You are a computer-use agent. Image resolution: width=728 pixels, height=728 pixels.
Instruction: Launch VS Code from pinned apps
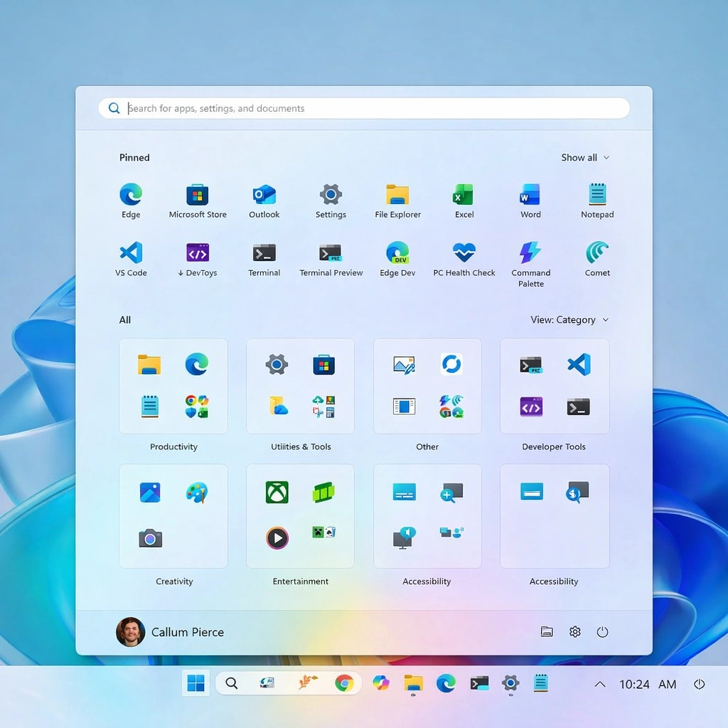click(131, 257)
